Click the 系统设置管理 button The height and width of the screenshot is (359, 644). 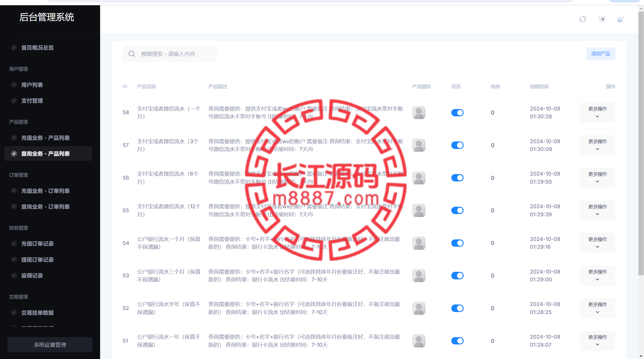click(50, 345)
